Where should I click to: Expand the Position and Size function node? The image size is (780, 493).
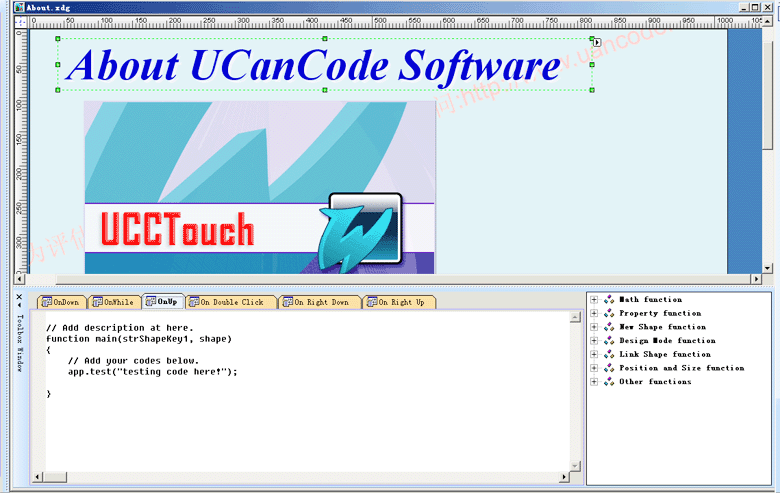594,368
